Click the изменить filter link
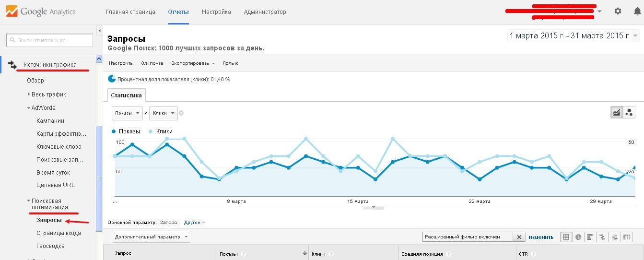Viewport: 644px width, 260px height. pos(541,237)
